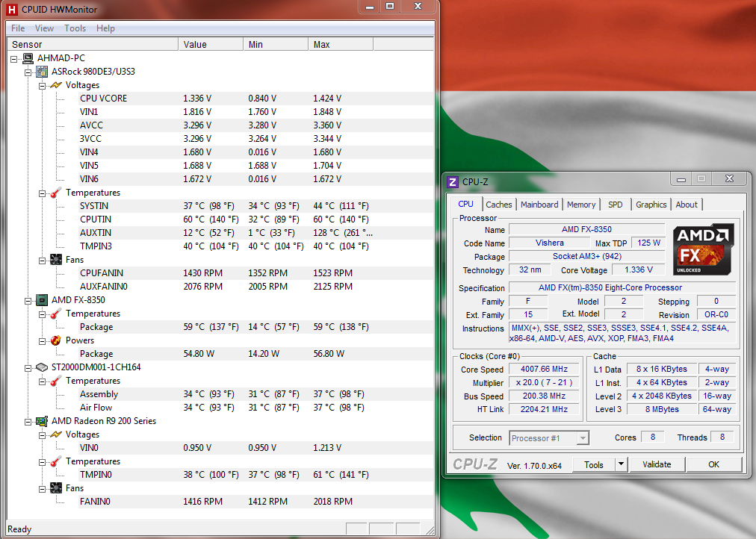The height and width of the screenshot is (539, 756).
Task: Collapse the ASRock 980DE3/U3S3 node
Action: point(28,72)
